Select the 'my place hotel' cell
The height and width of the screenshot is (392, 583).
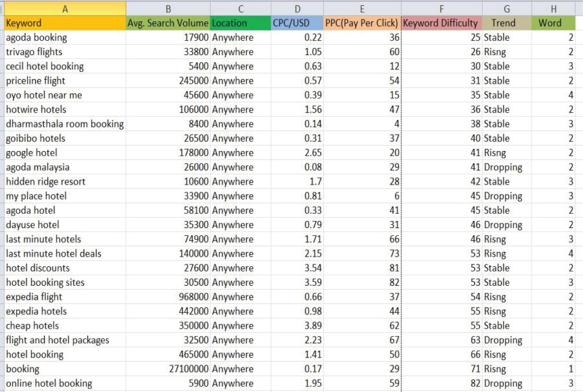tap(65, 196)
